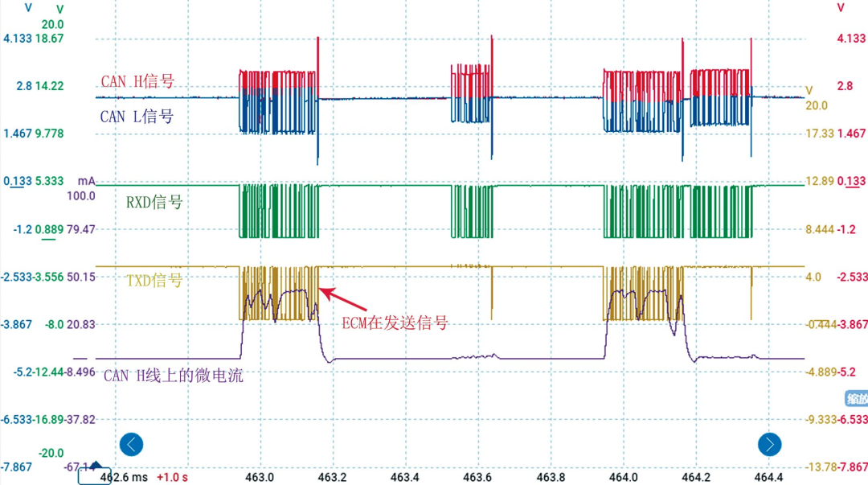Click the 463.4 time axis label
Viewport: 868px width, 485px height.
404,477
